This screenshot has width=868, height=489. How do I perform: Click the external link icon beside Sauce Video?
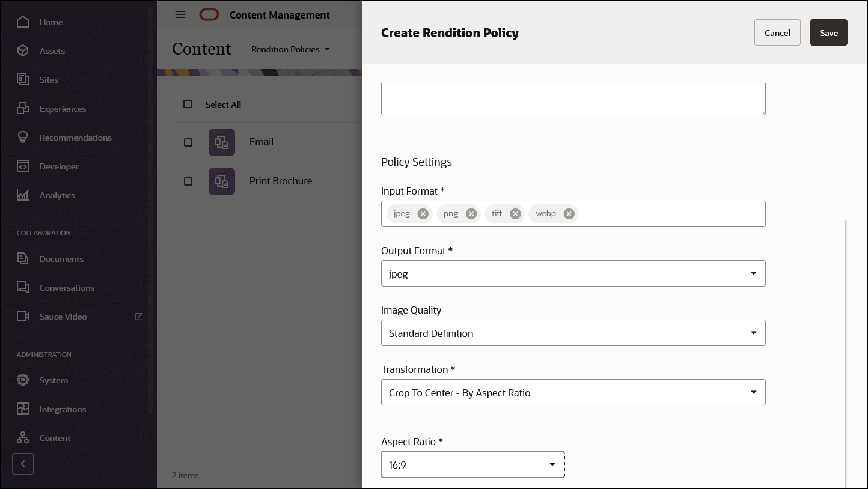(139, 317)
